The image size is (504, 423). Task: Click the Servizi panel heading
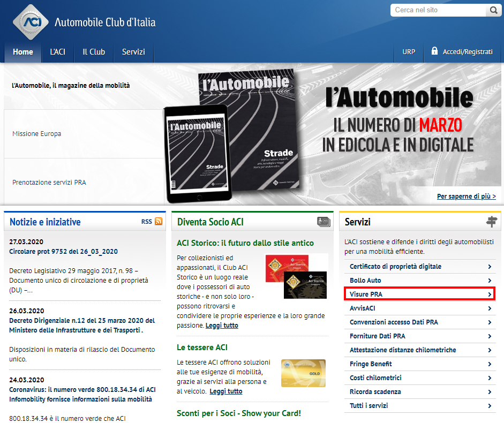tap(357, 222)
